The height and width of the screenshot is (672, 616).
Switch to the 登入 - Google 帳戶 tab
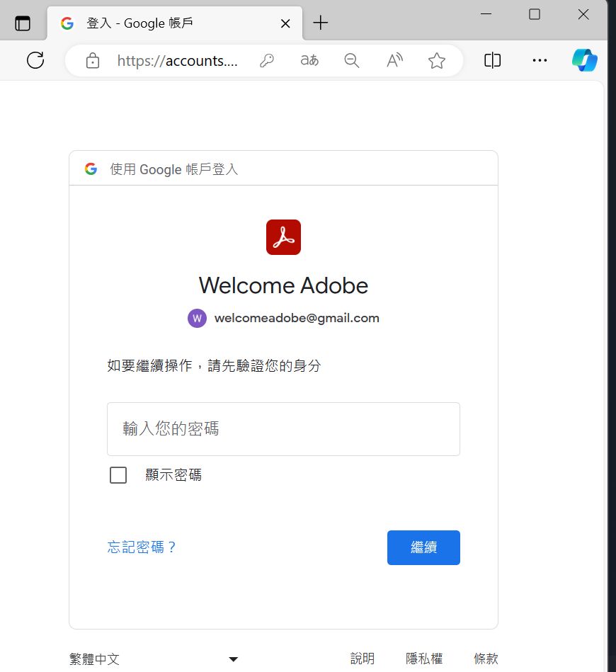[163, 23]
